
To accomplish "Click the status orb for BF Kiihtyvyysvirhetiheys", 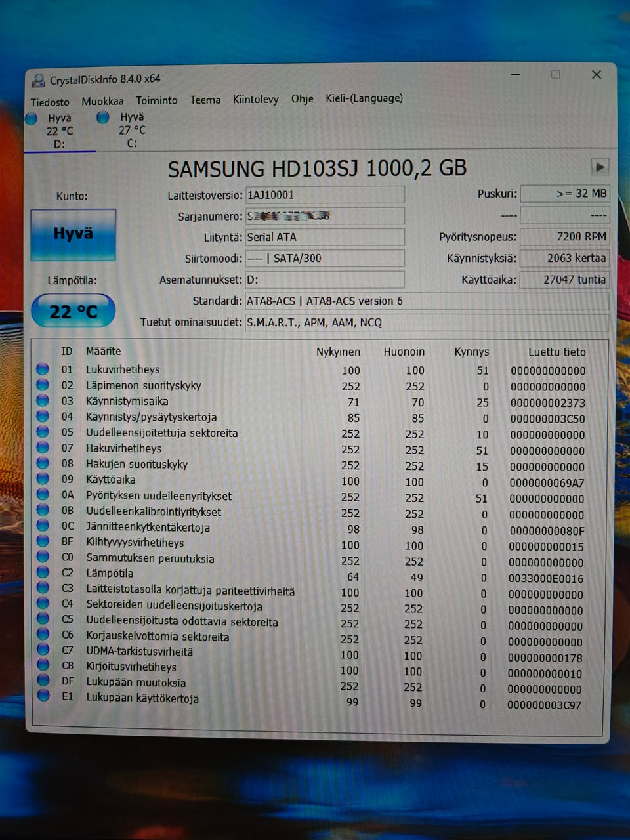I will pos(43,541).
